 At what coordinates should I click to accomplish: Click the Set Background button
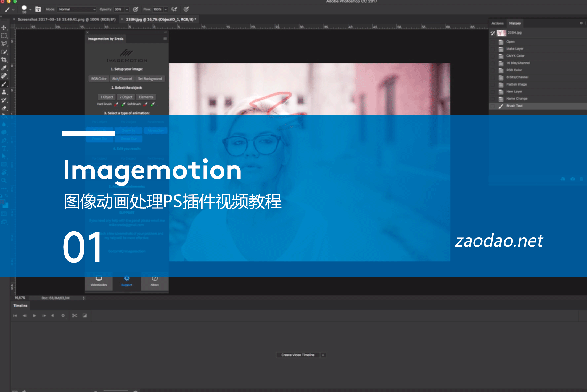click(150, 79)
